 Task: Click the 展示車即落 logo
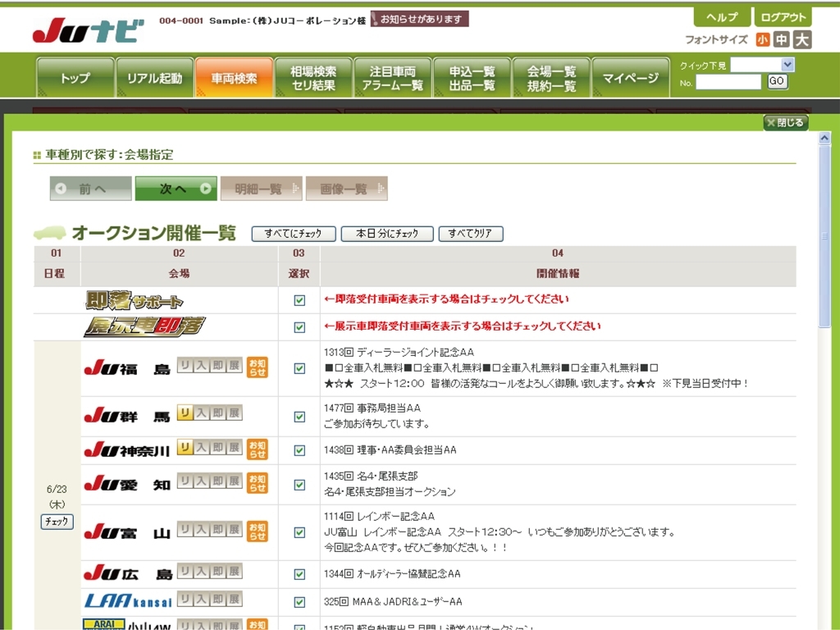point(144,326)
